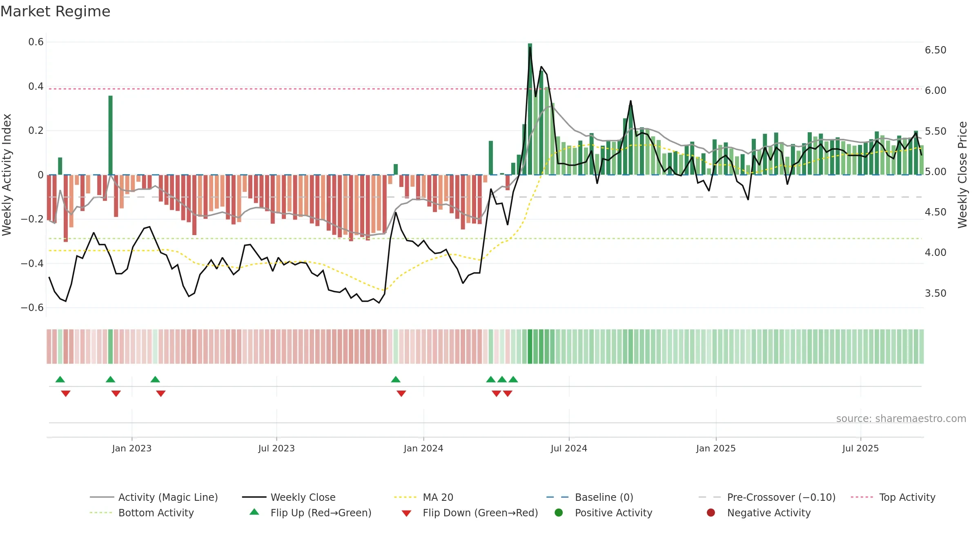Image resolution: width=980 pixels, height=551 pixels.
Task: Toggle Flip Down (Green→Red) legend entry
Action: point(470,513)
